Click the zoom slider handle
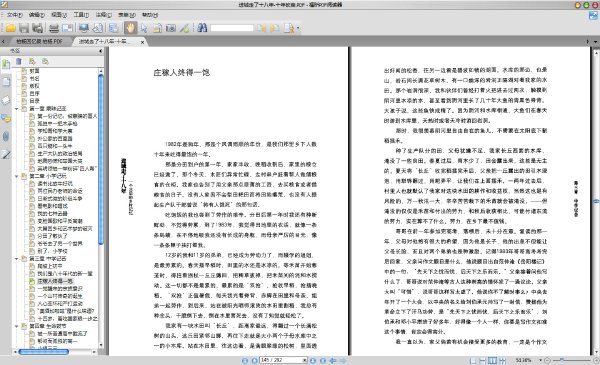Viewport: 600px width, 365px height. [x=561, y=360]
